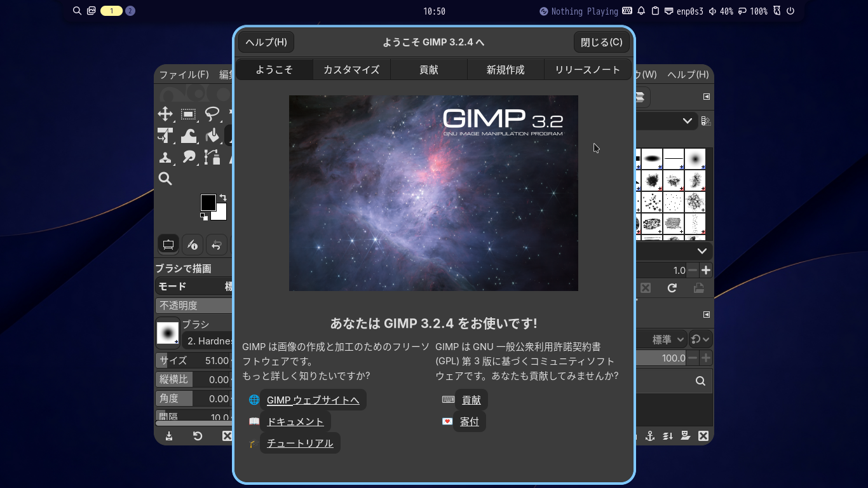Switch to workspace 2 in top bar
The height and width of the screenshot is (488, 868).
(x=130, y=11)
